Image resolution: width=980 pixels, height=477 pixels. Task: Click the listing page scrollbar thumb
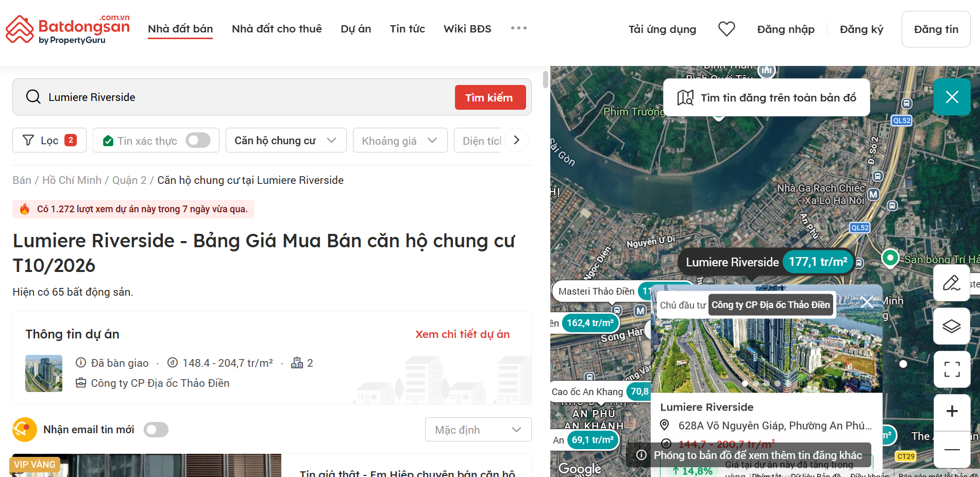click(546, 80)
